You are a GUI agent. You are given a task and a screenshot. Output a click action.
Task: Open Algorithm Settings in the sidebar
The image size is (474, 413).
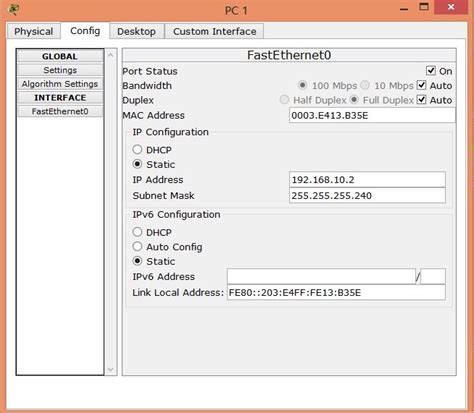(60, 84)
